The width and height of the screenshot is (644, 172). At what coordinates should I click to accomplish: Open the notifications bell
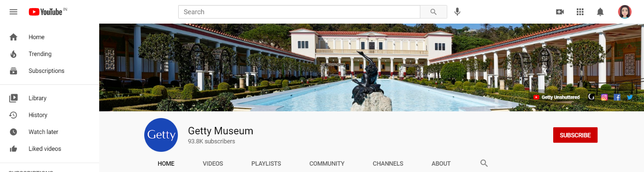tap(600, 12)
